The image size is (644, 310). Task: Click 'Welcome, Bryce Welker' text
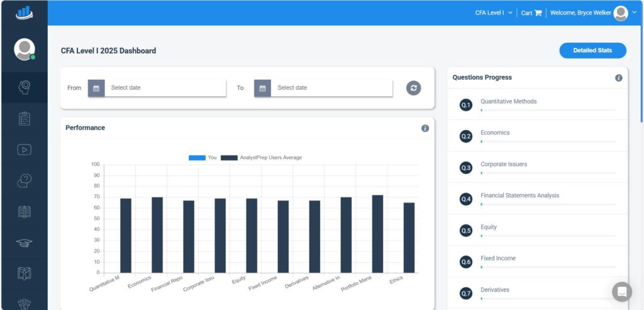coord(580,13)
